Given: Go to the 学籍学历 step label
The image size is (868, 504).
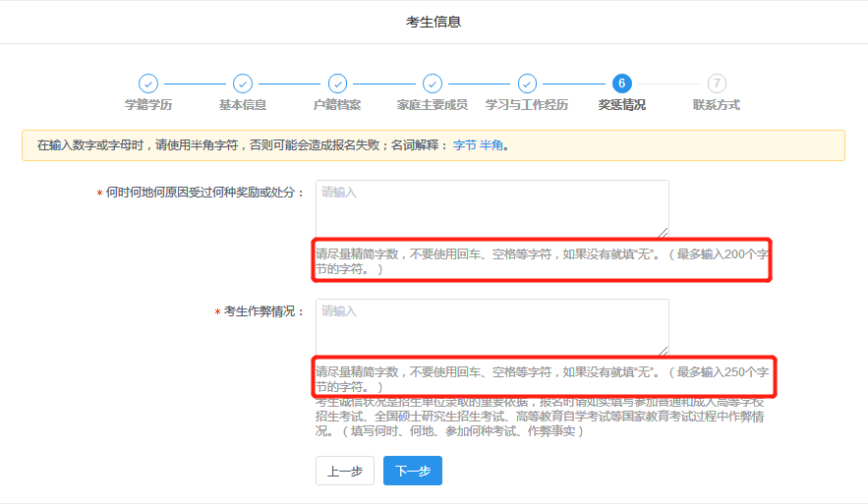Looking at the screenshot, I should pos(148,105).
